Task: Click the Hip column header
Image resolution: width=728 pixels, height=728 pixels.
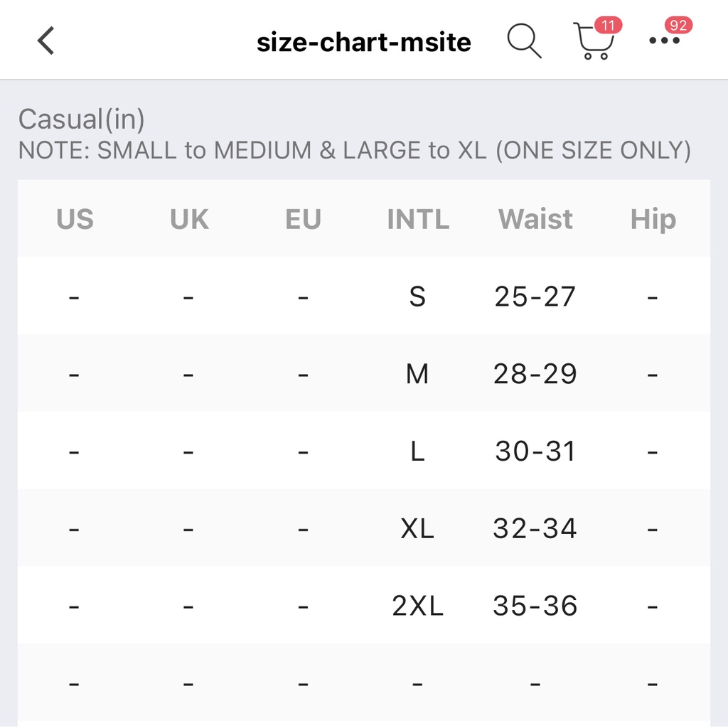Action: pos(652,219)
